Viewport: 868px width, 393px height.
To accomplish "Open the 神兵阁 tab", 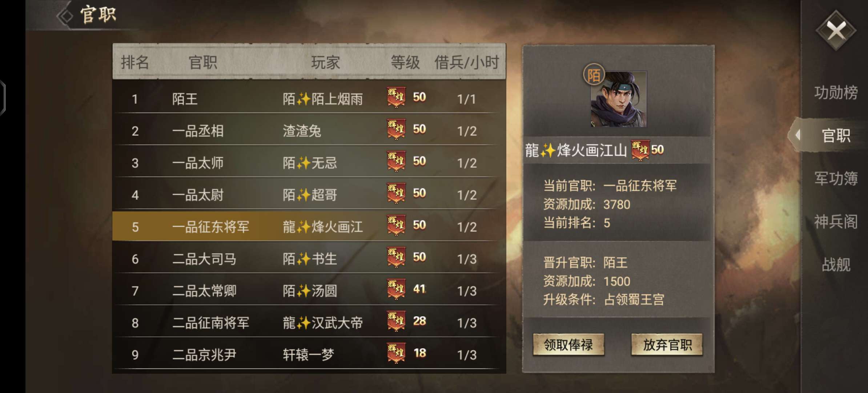I will (836, 221).
